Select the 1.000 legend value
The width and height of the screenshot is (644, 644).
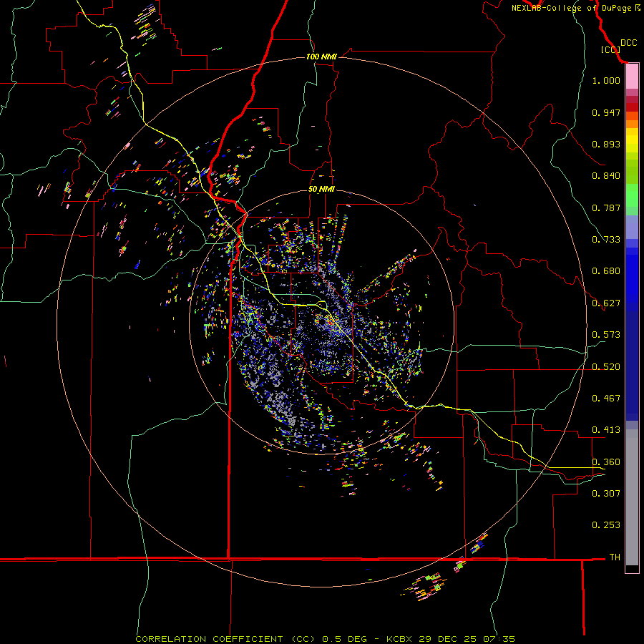pos(606,80)
